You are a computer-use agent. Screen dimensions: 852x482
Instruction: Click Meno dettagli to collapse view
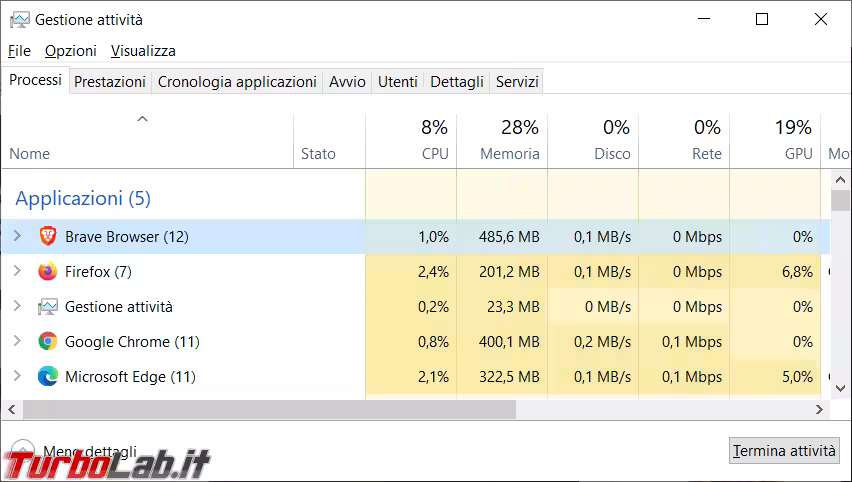point(88,452)
